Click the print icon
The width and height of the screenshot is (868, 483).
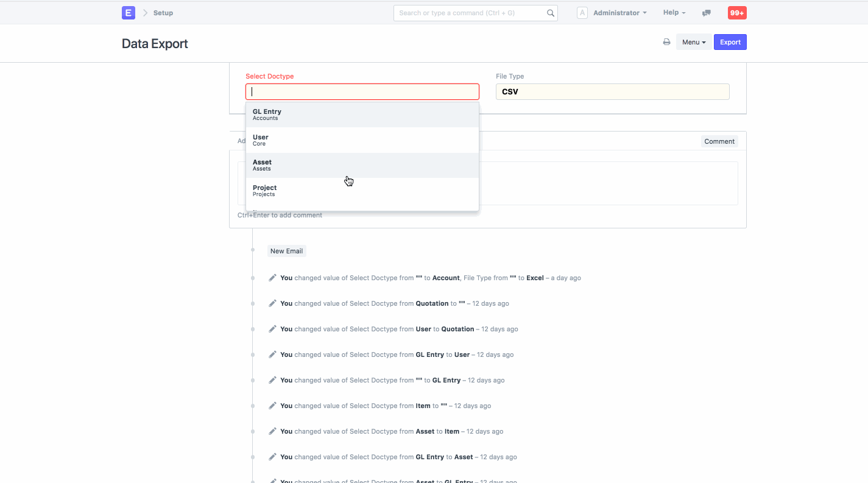coord(666,42)
